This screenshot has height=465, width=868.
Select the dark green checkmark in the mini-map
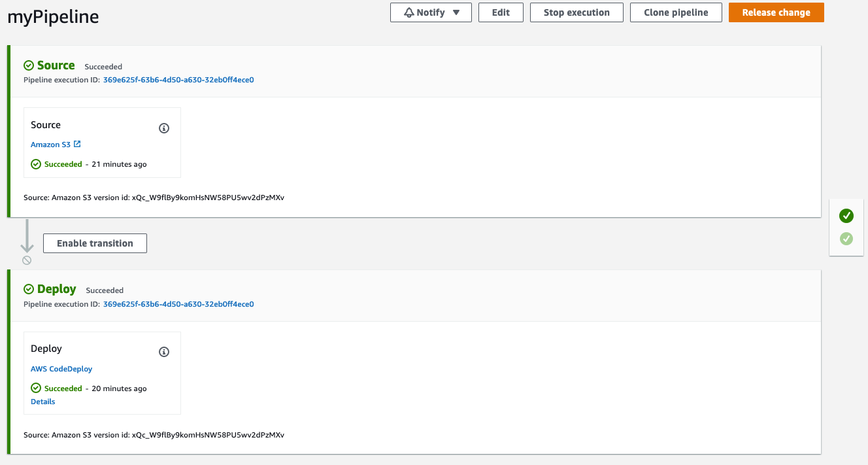[x=846, y=215]
